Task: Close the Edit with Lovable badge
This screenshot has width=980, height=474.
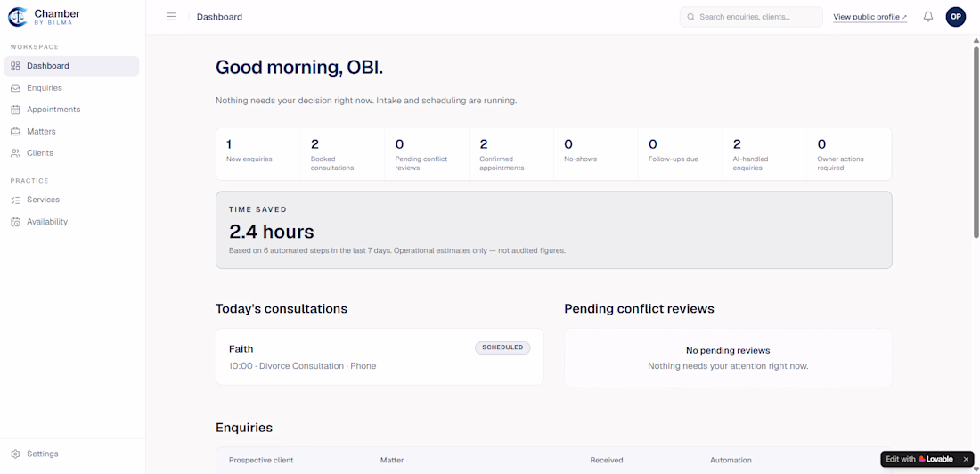Action: 966,459
